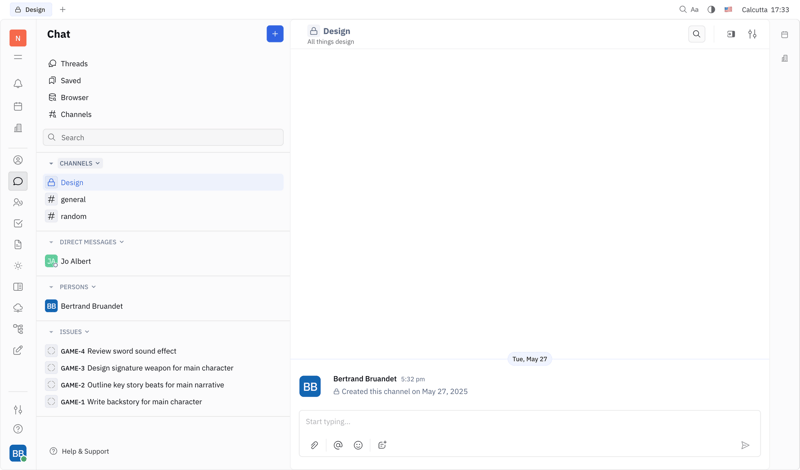The width and height of the screenshot is (800, 470).
Task: Open the hierarchy tree icon in sidebar
Action: point(18,329)
